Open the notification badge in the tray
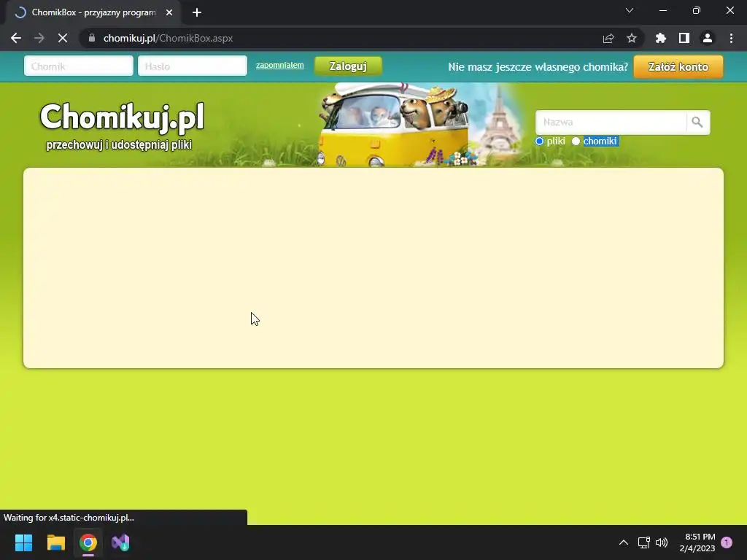Image resolution: width=747 pixels, height=560 pixels. tap(727, 542)
